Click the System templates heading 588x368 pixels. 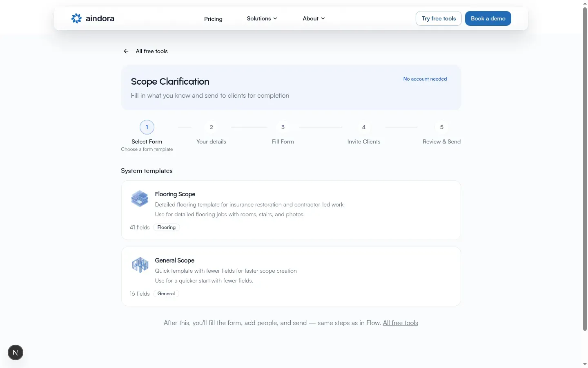pyautogui.click(x=147, y=171)
